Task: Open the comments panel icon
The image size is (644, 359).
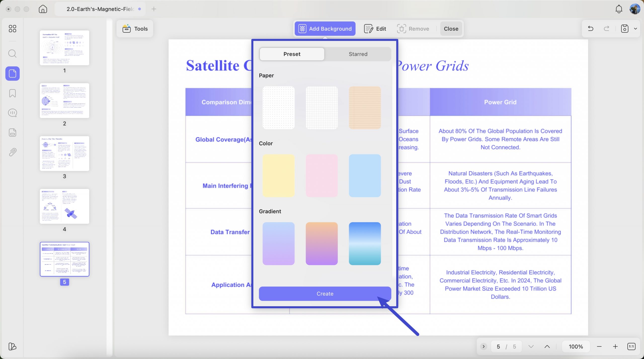Action: 12,113
